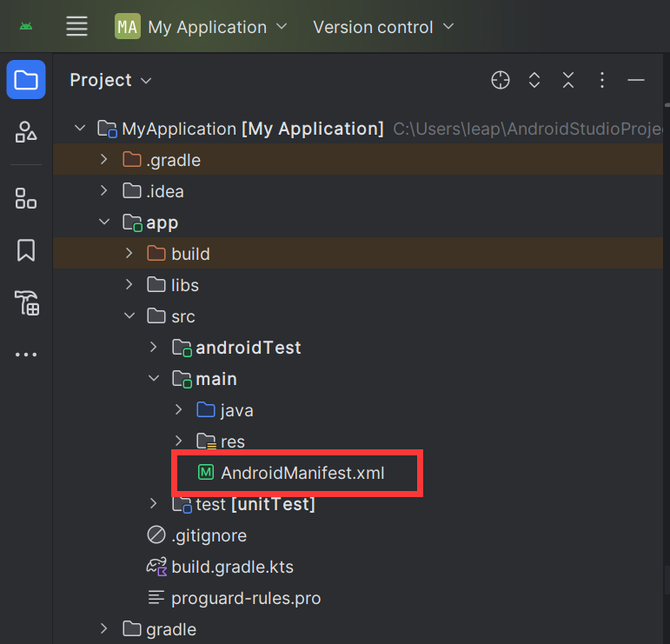Hide the Project panel with minimize icon
Viewport: 670px width, 644px height.
(636, 80)
